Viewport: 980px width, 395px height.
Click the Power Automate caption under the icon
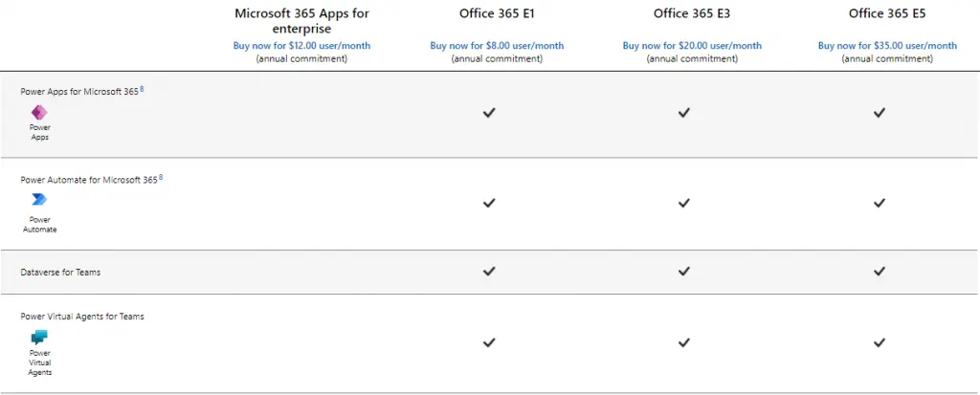point(40,225)
